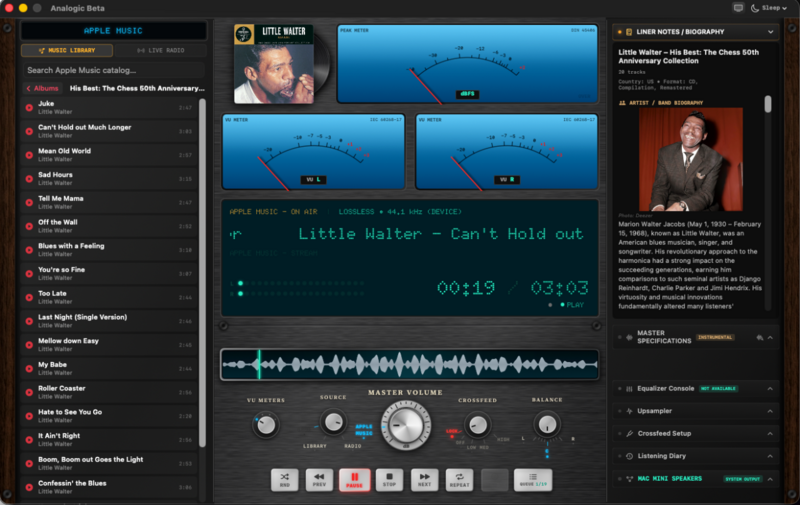
Task: Select the track Hate to See You Go
Action: point(110,416)
